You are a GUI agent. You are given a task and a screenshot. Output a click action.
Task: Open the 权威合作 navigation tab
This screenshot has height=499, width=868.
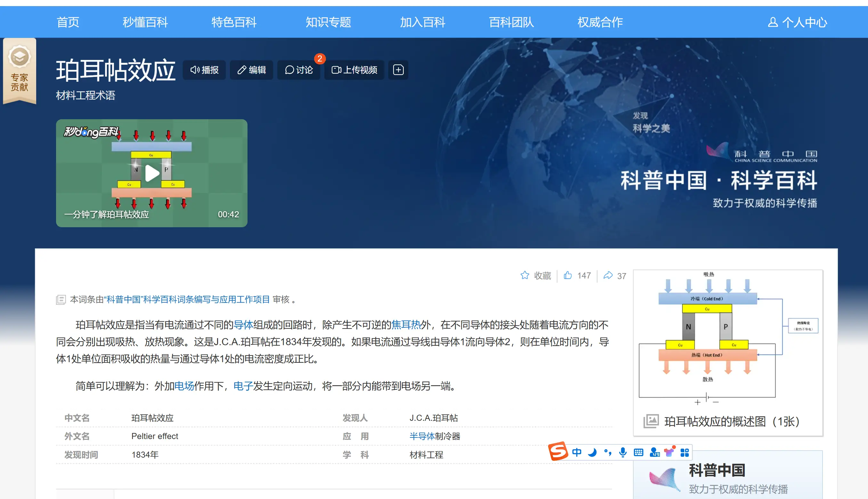tap(600, 22)
